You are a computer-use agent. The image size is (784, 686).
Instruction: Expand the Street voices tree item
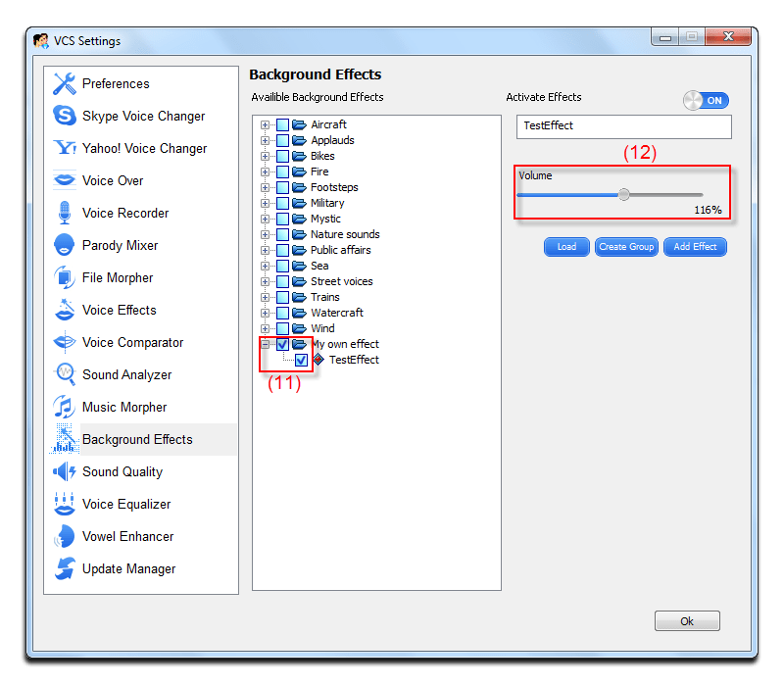266,281
